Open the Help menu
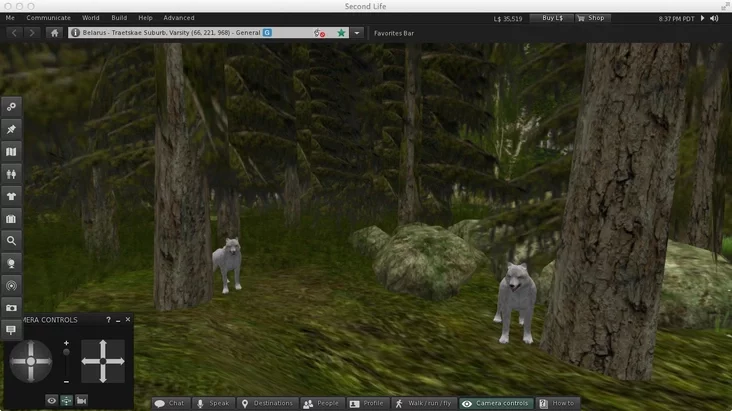 pyautogui.click(x=145, y=18)
